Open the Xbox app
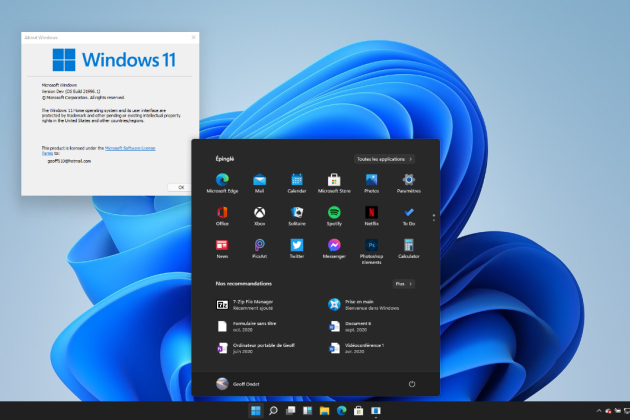 [260, 216]
